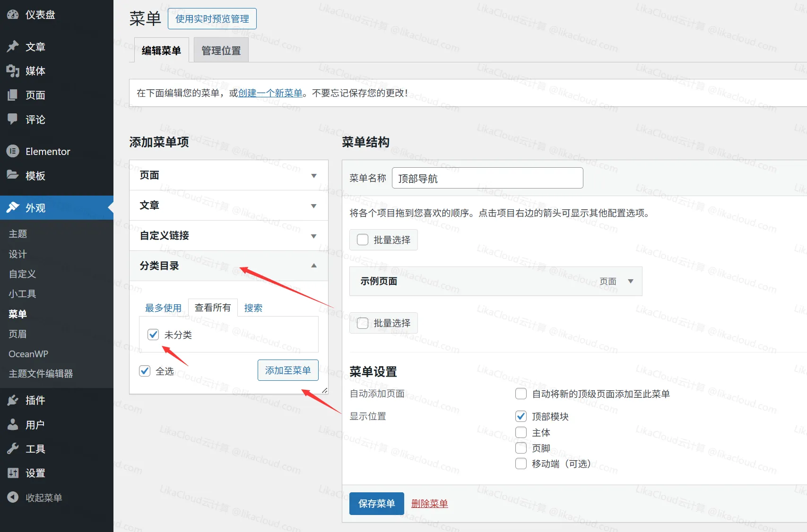Screen dimensions: 807x532
Task: Click the 插件 plugins icon
Action: [13, 400]
